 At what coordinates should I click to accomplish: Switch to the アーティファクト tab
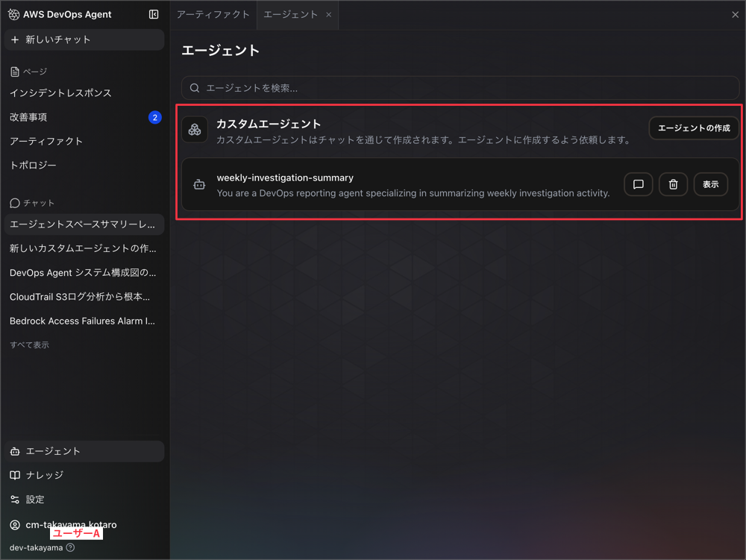[213, 15]
